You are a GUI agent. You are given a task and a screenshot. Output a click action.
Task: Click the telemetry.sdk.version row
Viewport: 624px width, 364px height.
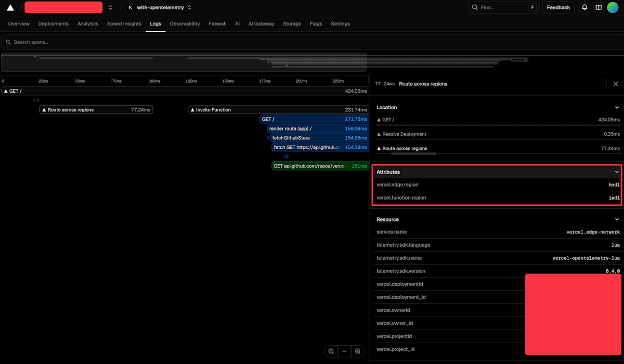tap(498, 271)
